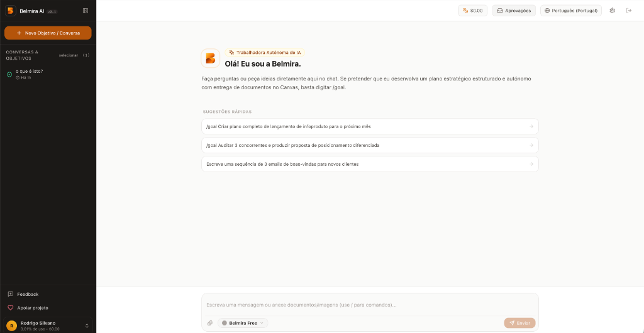Click the 'Olá! Eu sou a Belmira.' heading
This screenshot has height=333, width=644.
click(x=263, y=64)
